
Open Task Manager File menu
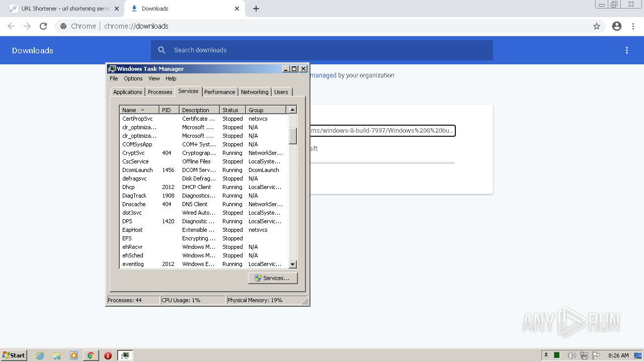pyautogui.click(x=114, y=78)
